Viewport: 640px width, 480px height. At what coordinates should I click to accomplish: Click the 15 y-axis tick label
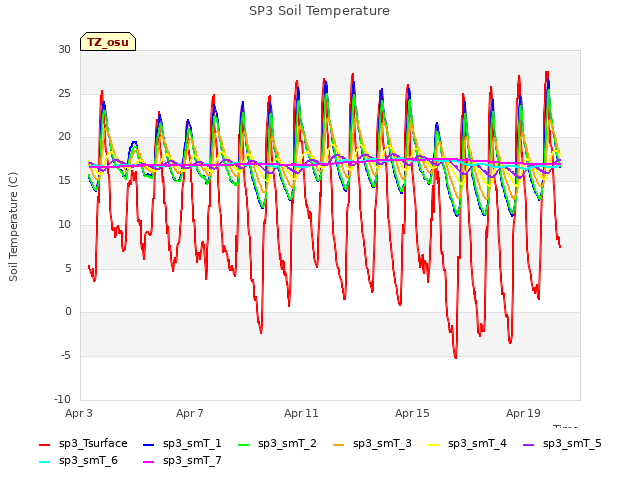tap(64, 180)
